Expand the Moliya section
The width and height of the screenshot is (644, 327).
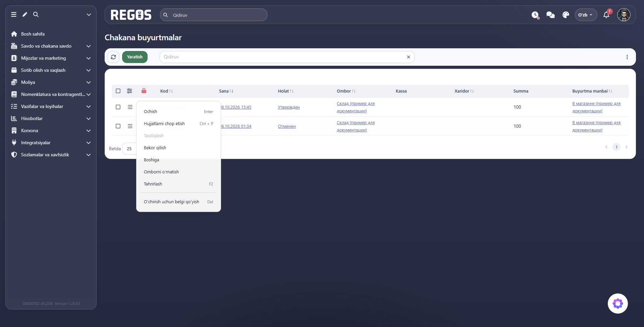tap(51, 82)
